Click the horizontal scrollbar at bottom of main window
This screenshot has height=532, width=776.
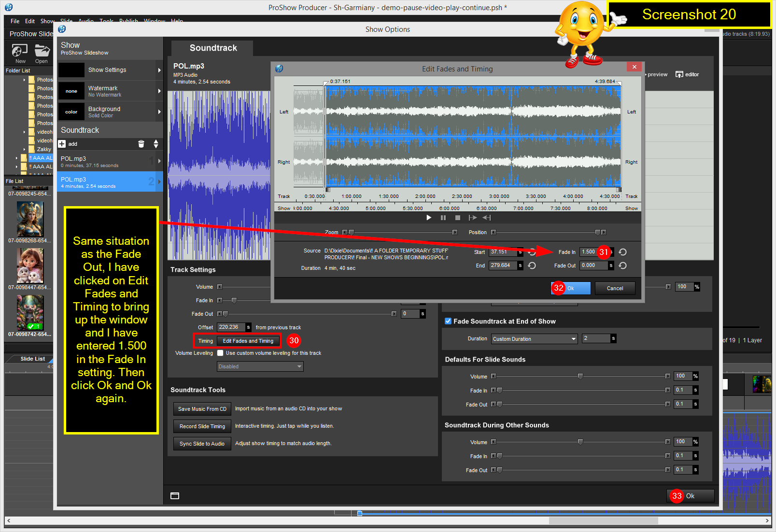pyautogui.click(x=604, y=520)
